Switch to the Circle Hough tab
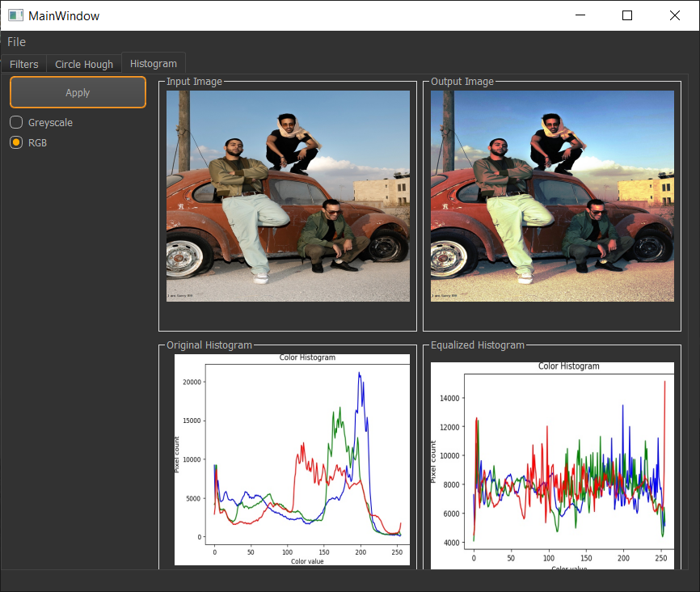Image resolution: width=700 pixels, height=592 pixels. [84, 63]
